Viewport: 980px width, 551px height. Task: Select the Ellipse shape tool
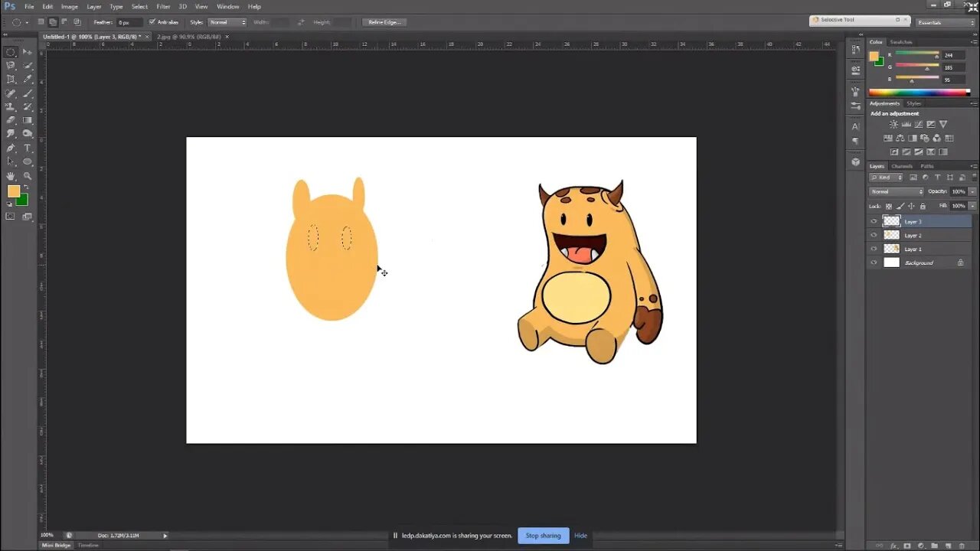pyautogui.click(x=28, y=161)
